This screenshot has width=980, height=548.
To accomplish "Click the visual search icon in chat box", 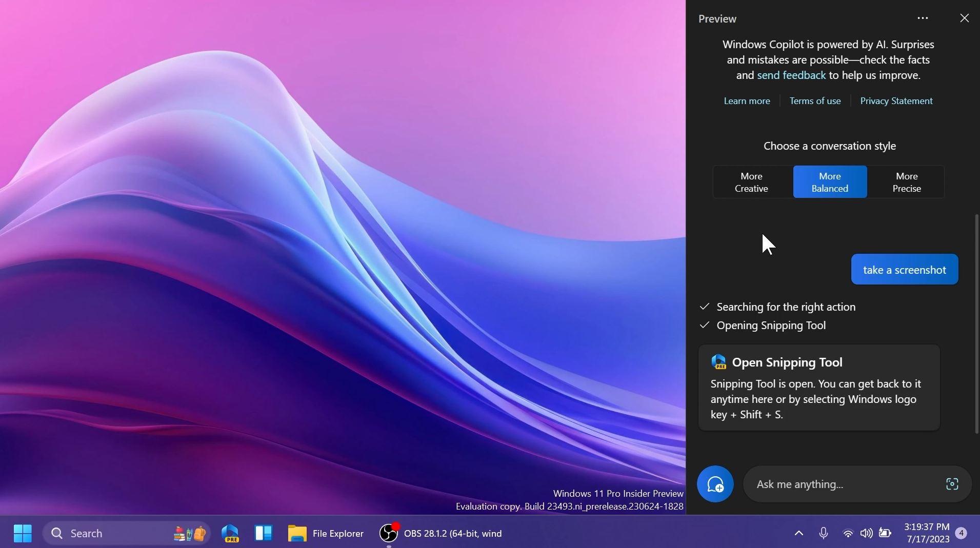I will pos(952,484).
